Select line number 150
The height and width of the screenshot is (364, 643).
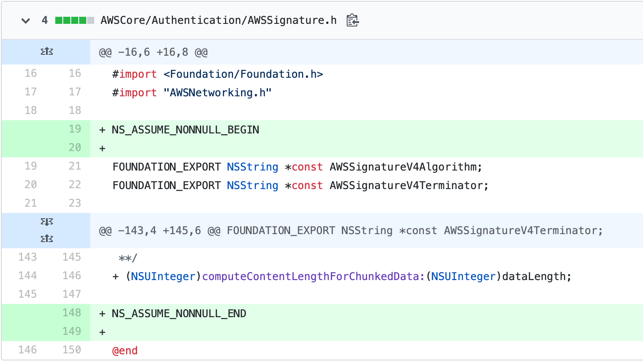pos(72,350)
